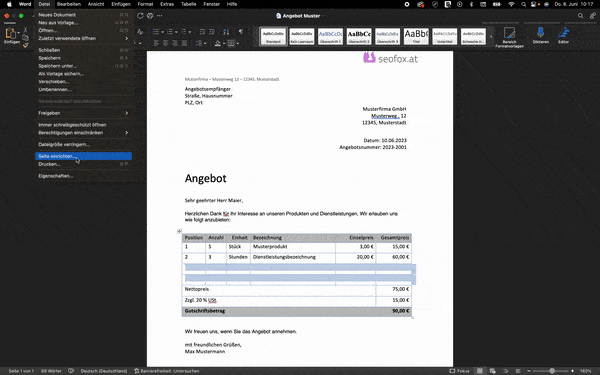600x375 pixels.
Task: Click the Format Painter brush icon
Action: 25,45
